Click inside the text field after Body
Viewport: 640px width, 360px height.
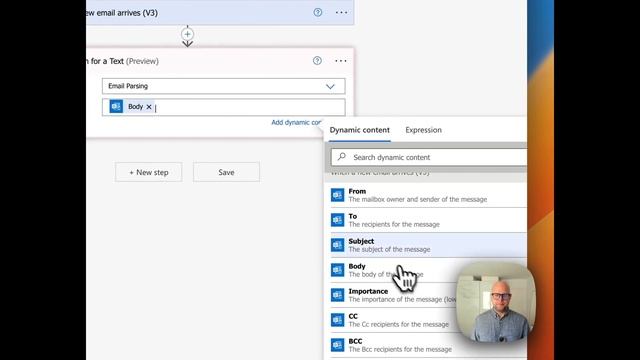pyautogui.click(x=249, y=107)
